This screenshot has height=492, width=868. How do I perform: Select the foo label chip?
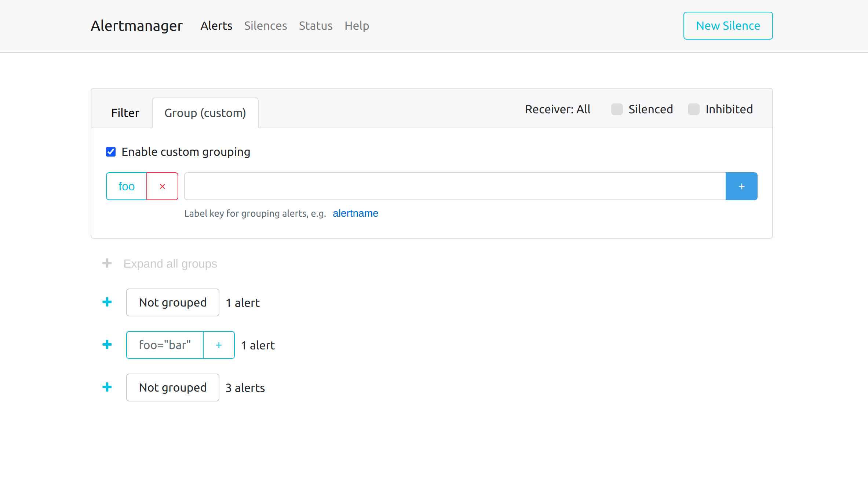[126, 186]
